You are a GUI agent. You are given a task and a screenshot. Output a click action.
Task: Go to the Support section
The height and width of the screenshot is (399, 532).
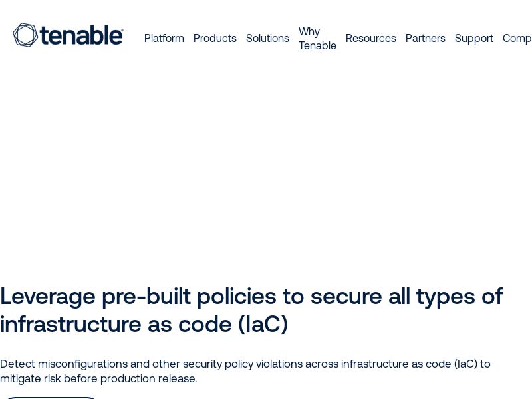pos(474,38)
